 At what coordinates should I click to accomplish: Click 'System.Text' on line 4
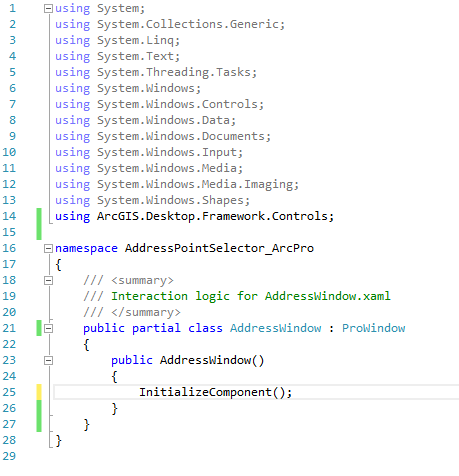point(136,56)
